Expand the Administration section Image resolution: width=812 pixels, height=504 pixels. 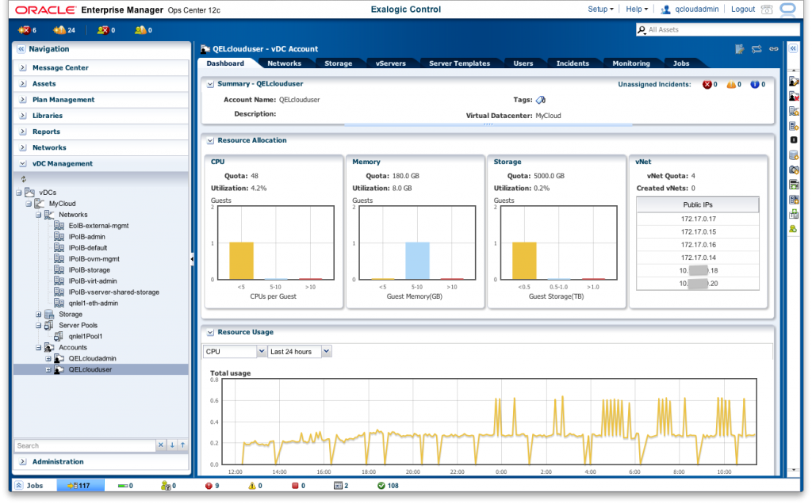23,461
